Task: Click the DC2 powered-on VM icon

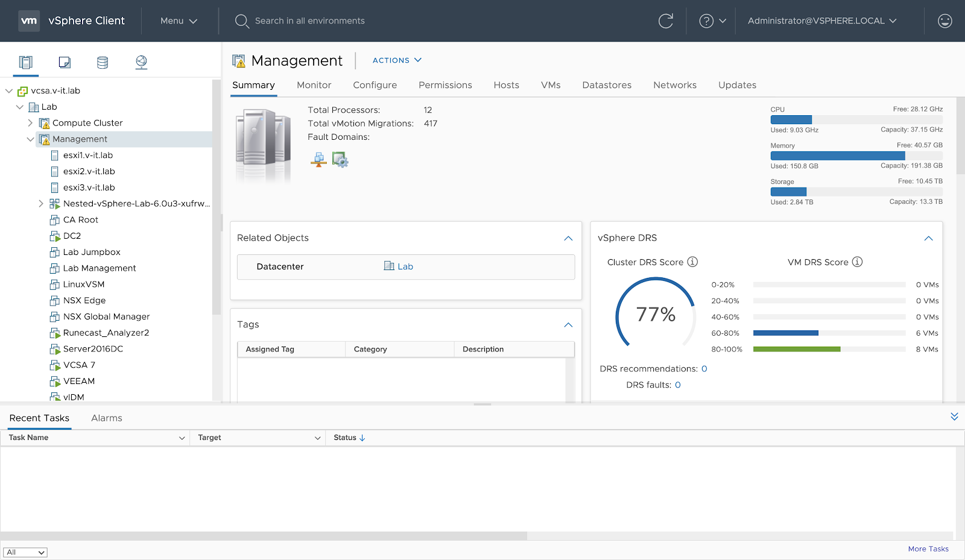Action: (x=55, y=236)
